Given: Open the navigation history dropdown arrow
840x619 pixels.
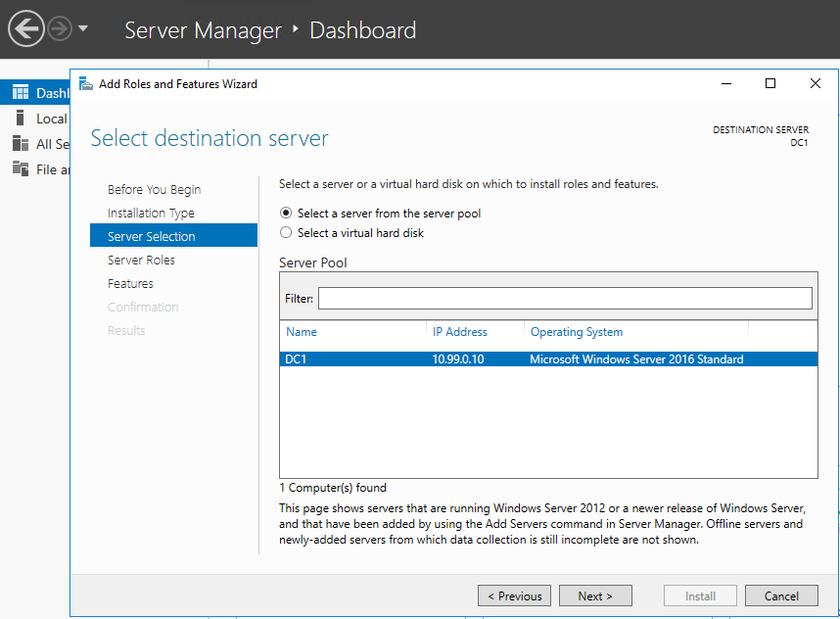Looking at the screenshot, I should [83, 29].
